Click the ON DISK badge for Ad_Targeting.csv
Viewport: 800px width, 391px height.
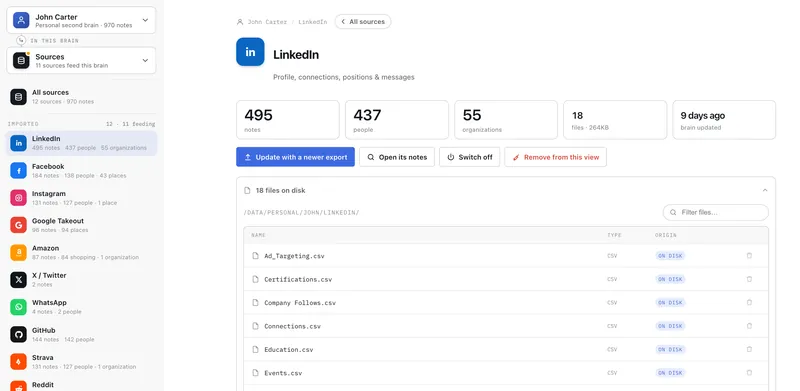(670, 256)
